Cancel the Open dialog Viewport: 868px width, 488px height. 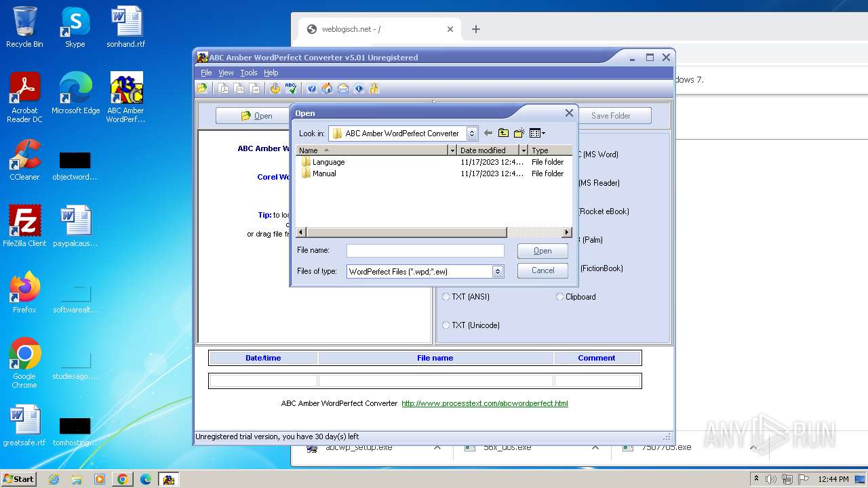point(542,270)
